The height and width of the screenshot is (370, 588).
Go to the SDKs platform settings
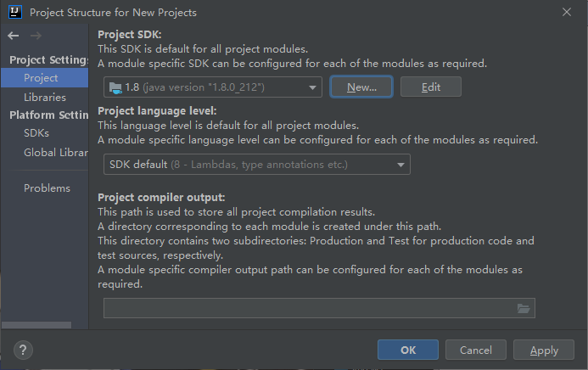click(36, 133)
